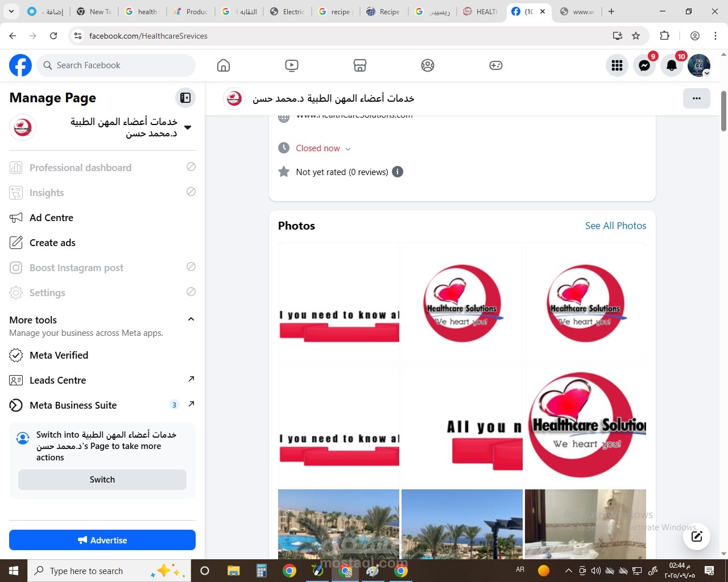Open Messenger chats icon
This screenshot has width=728, height=582.
pos(644,65)
